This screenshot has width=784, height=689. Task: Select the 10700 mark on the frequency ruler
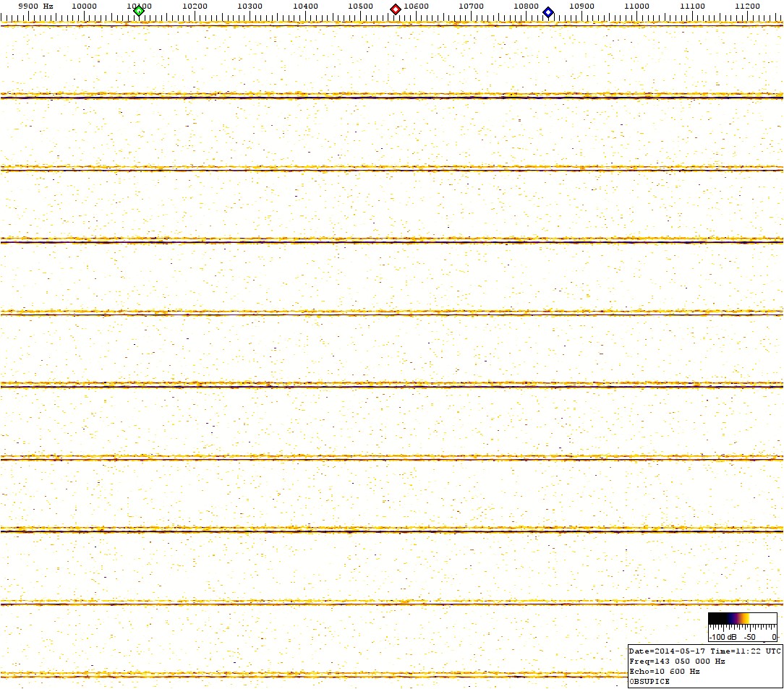(x=471, y=6)
